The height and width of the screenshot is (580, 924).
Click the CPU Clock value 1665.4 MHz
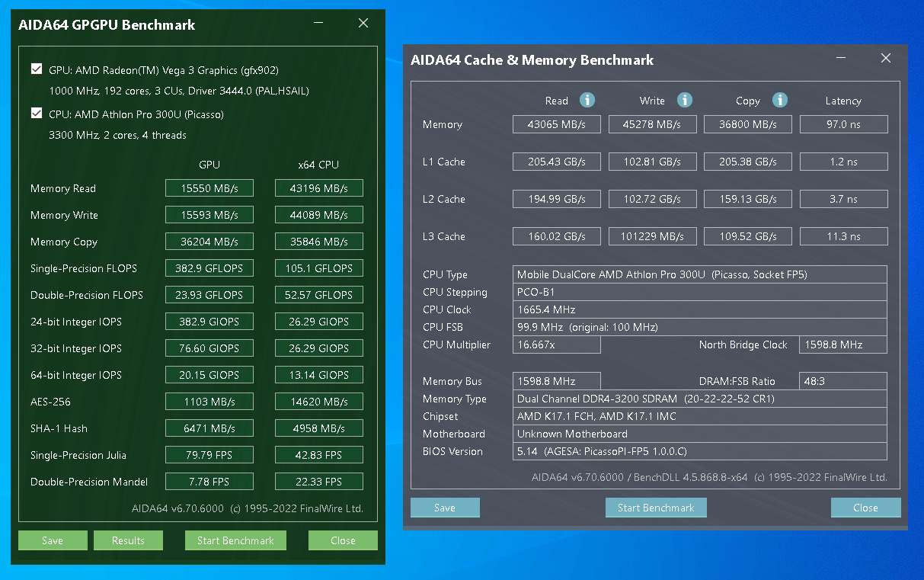coord(700,309)
